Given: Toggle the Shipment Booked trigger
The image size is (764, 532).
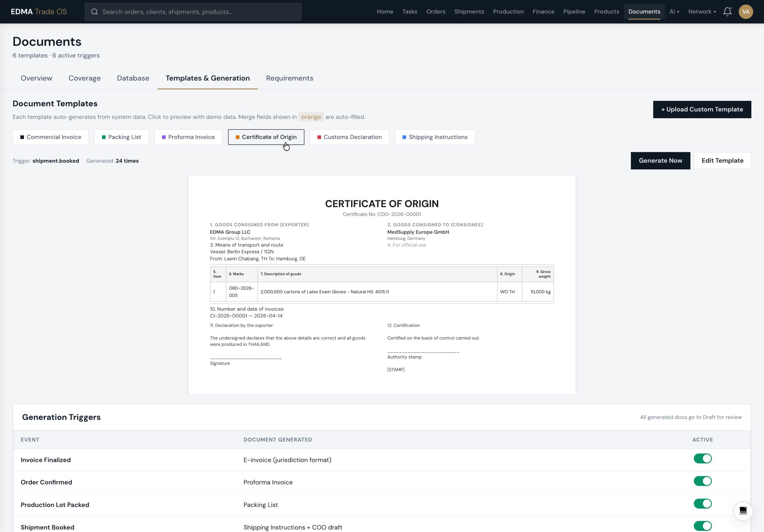Looking at the screenshot, I should coord(703,526).
